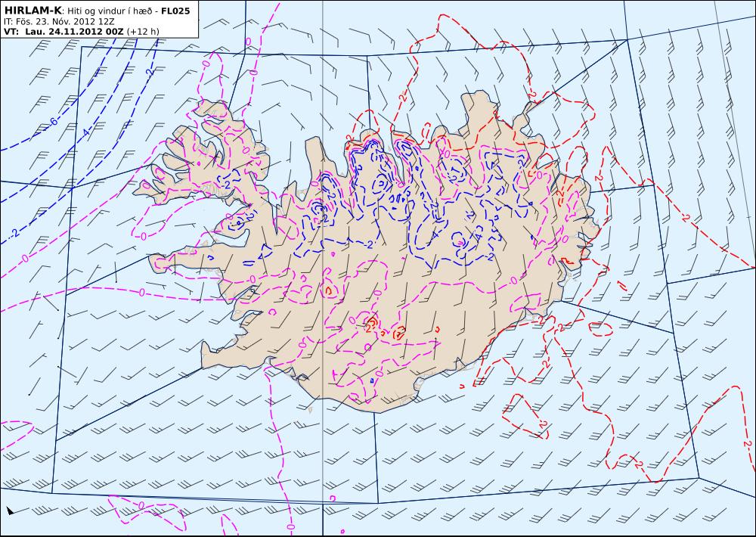Click the red 2 label north of Iceland
756x537 pixels.
tap(402, 97)
